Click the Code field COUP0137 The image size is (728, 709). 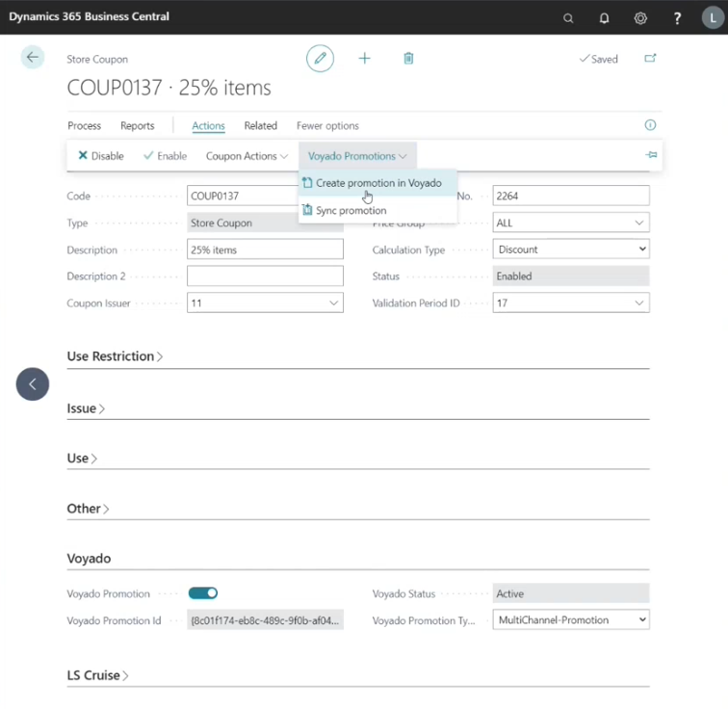point(243,196)
